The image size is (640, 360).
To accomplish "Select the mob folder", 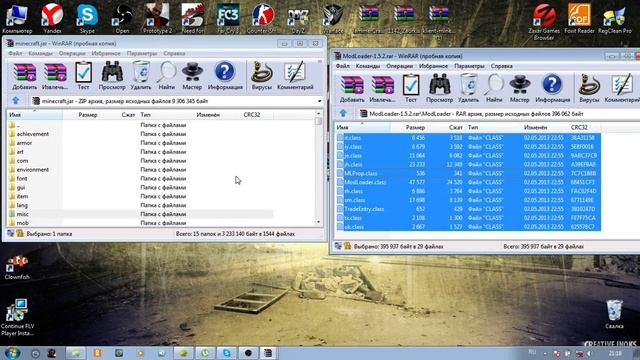I will 22,223.
